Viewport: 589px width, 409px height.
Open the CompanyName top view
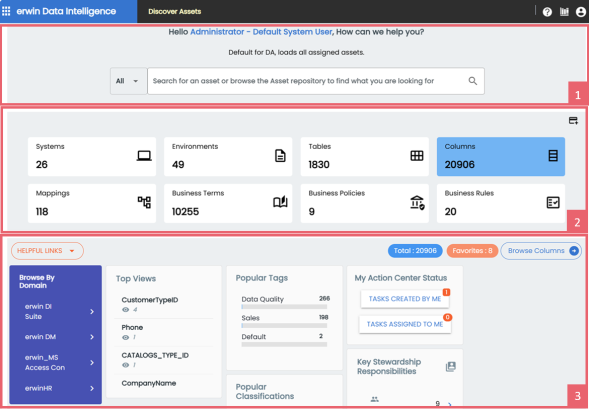[149, 383]
